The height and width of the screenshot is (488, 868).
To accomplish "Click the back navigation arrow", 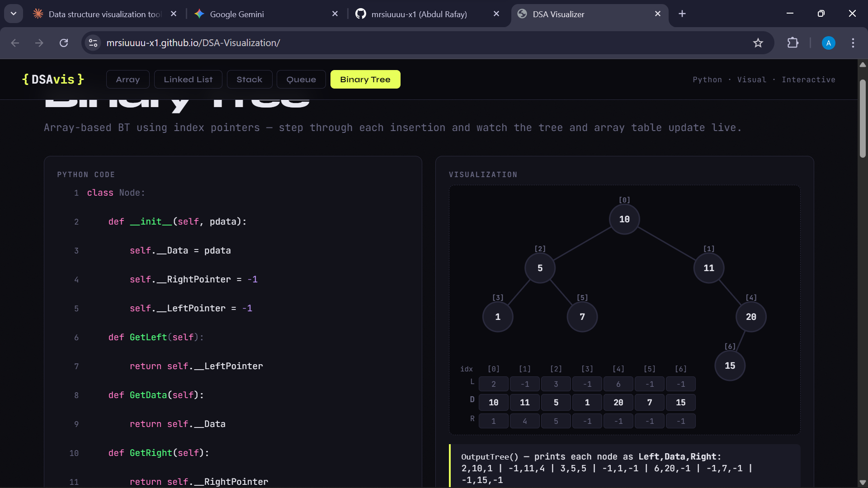I will point(15,43).
